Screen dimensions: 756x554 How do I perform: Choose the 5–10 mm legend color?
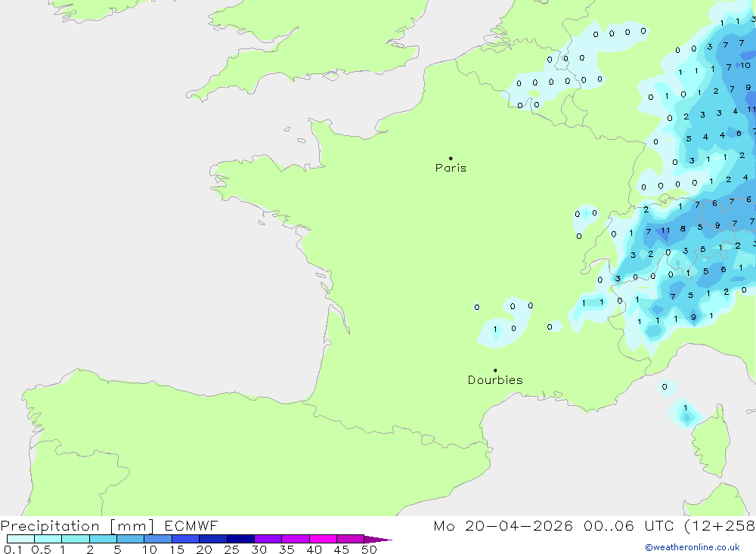(x=131, y=540)
